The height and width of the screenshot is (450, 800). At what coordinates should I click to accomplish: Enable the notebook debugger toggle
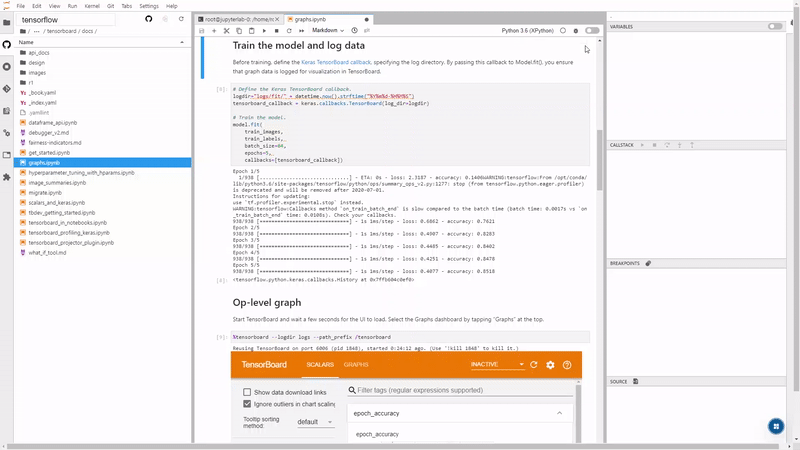coord(592,31)
